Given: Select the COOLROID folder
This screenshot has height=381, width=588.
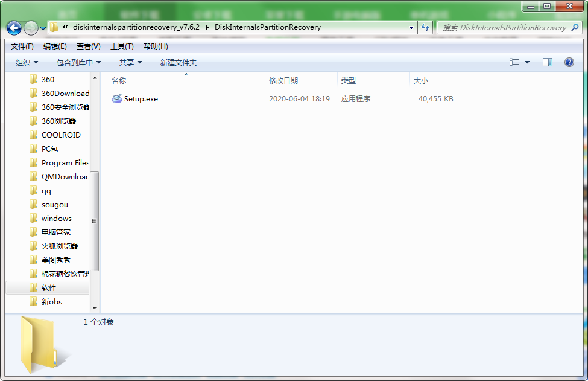Looking at the screenshot, I should click(55, 135).
